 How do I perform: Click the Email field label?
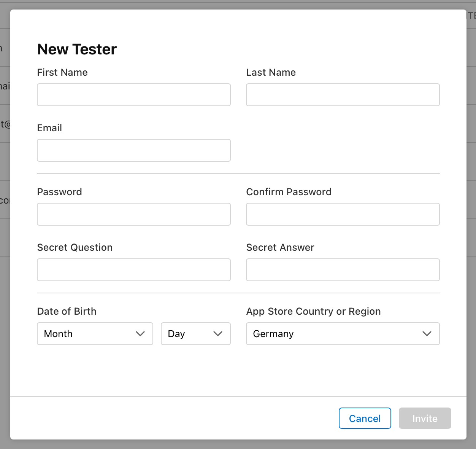tap(49, 128)
